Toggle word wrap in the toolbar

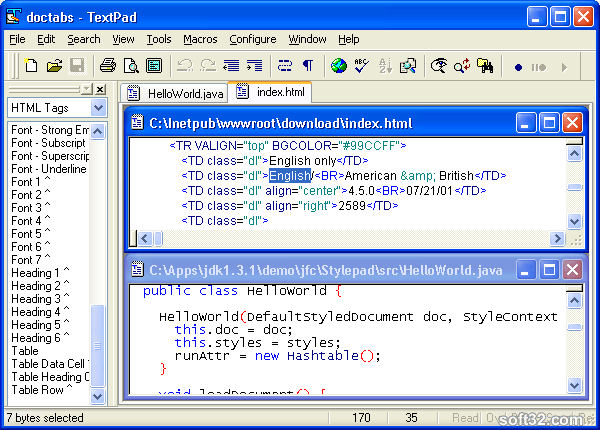[285, 66]
